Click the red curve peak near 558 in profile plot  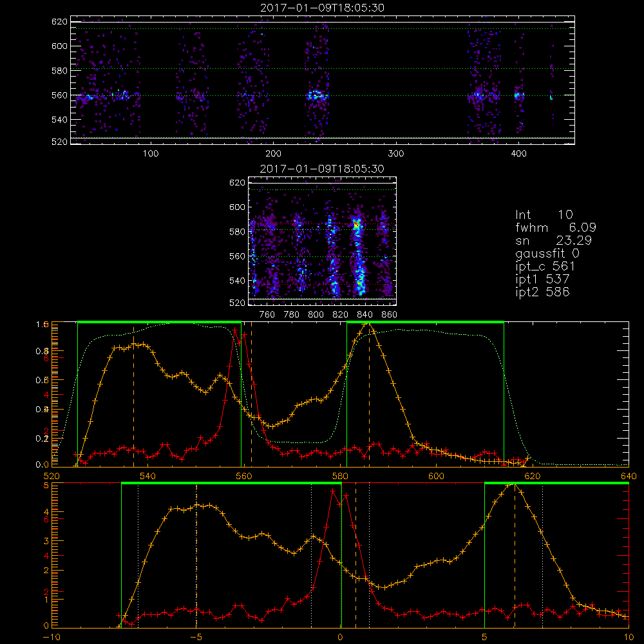coord(234,329)
